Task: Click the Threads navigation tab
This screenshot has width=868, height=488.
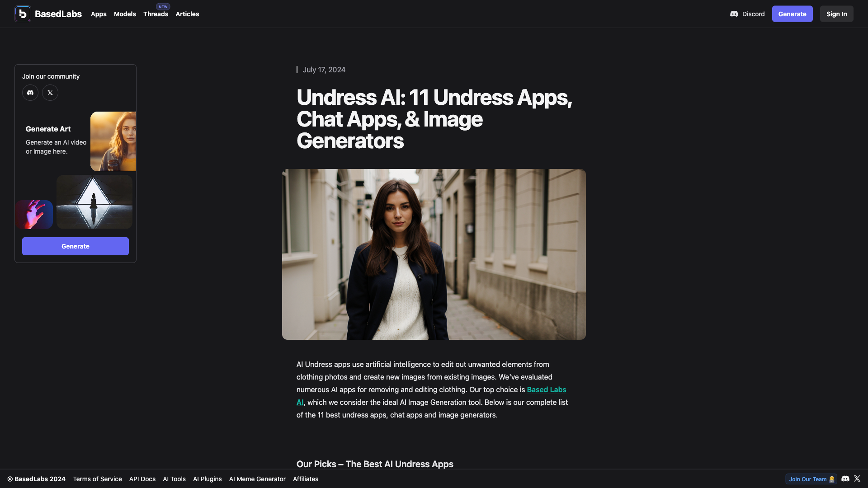Action: coord(156,14)
